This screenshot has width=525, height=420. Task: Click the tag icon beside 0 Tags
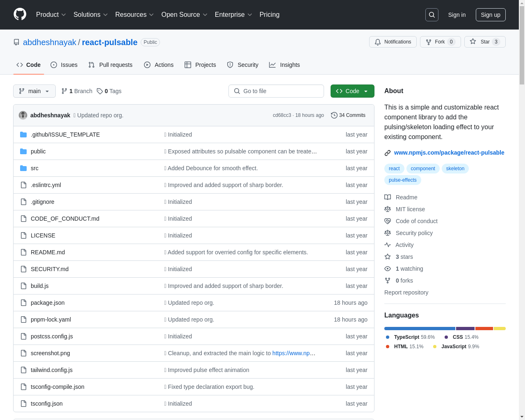[100, 91]
